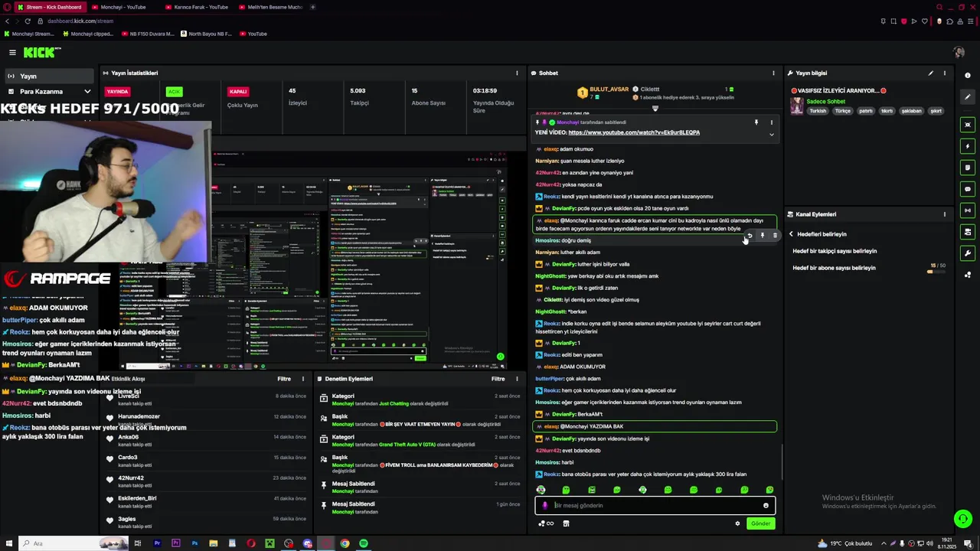980x551 pixels.
Task: Click the Windows taskbar search box
Action: tap(75, 543)
